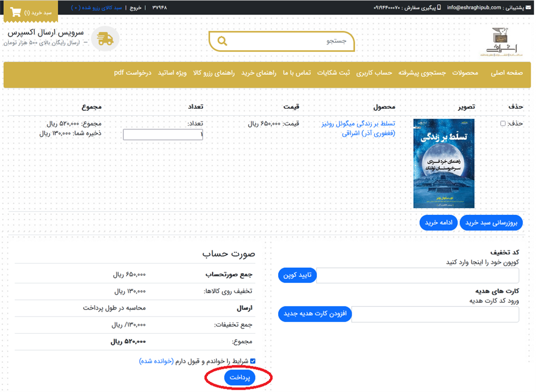The height and width of the screenshot is (392, 536).
Task: Focus the quantity تعداد input field
Action: (x=163, y=135)
